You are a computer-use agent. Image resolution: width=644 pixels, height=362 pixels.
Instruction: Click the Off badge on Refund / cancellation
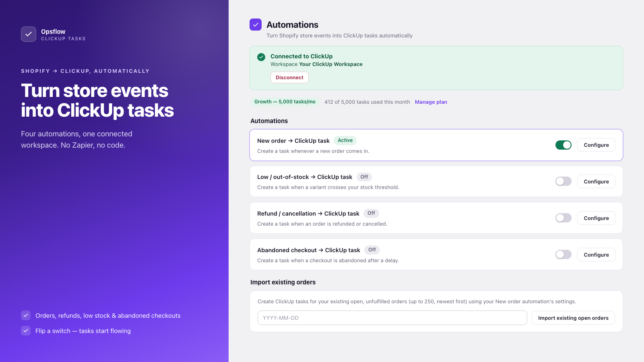pos(371,213)
